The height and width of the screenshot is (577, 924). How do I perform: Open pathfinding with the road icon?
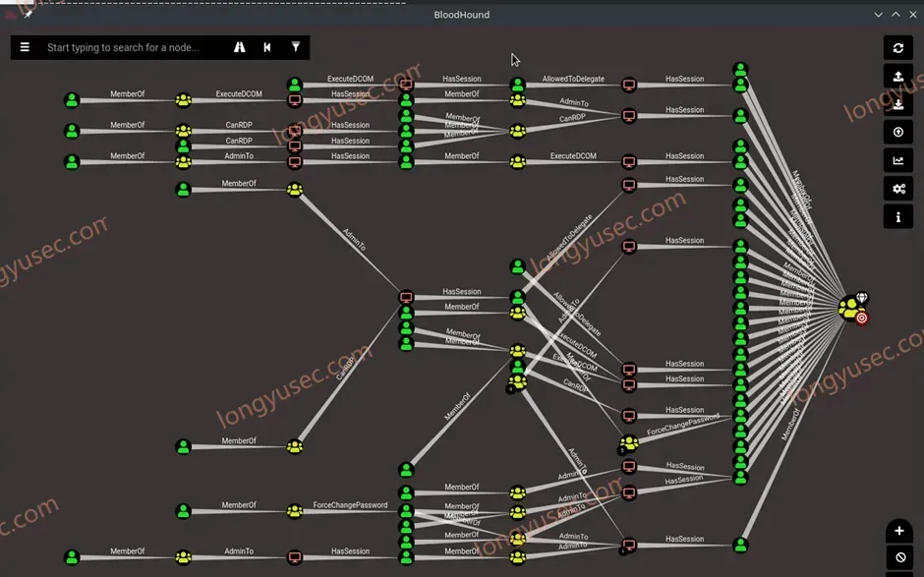click(x=239, y=47)
